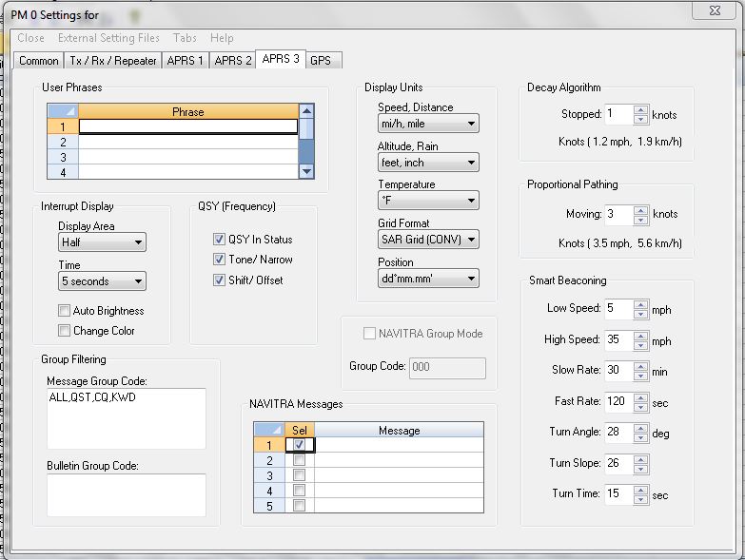Switch to the APRS 2 tab

233,60
